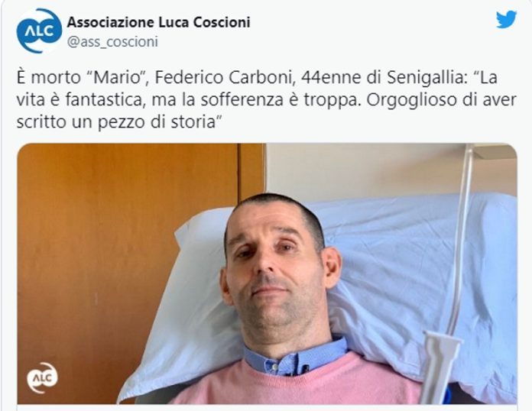Image resolution: width=532 pixels, height=411 pixels.
Task: Click the word "Senigallia" in tweet text
Action: (425, 77)
